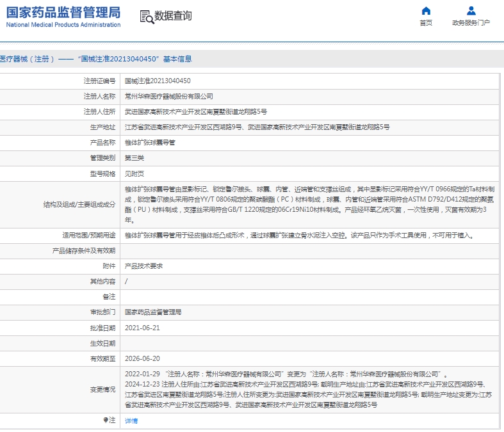The height and width of the screenshot is (432, 504).
Task: Select product name 椎体扩张球囊导管
Action: click(x=150, y=143)
